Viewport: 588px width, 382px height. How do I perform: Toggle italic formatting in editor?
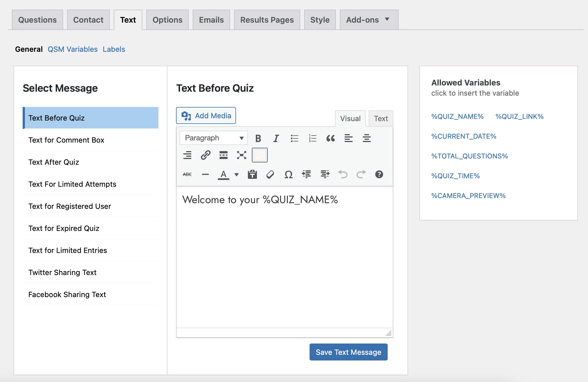click(x=276, y=138)
